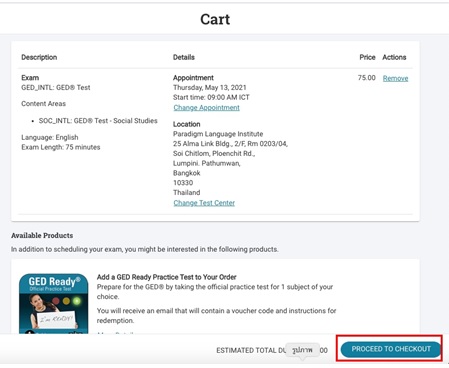The height and width of the screenshot is (368, 449).
Task: Click the 'Location' heading
Action: pyautogui.click(x=187, y=124)
